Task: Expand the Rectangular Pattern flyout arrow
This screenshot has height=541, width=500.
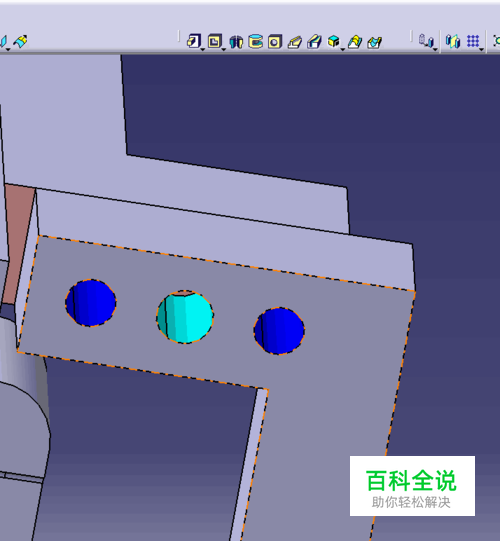Action: pos(481,50)
